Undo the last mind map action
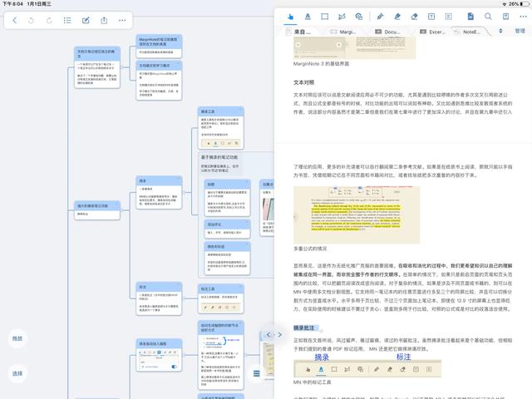 pos(32,20)
